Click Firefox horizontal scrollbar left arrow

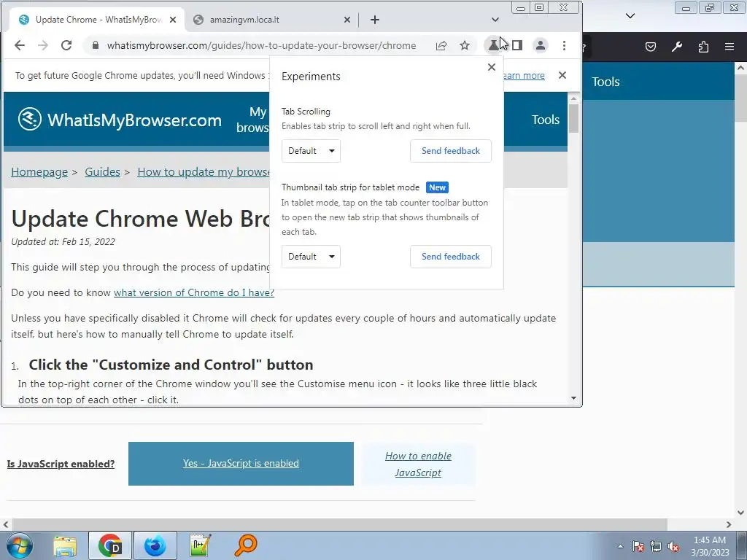coord(5,524)
